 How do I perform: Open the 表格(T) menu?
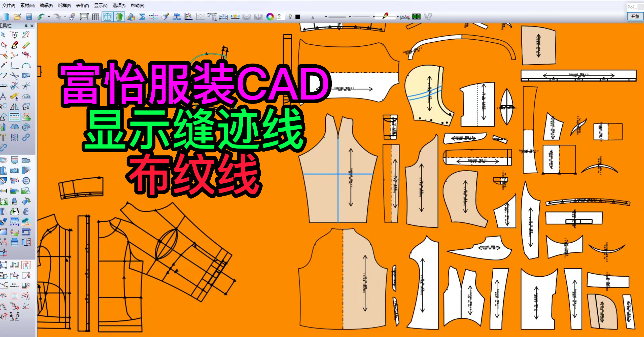[x=82, y=6]
